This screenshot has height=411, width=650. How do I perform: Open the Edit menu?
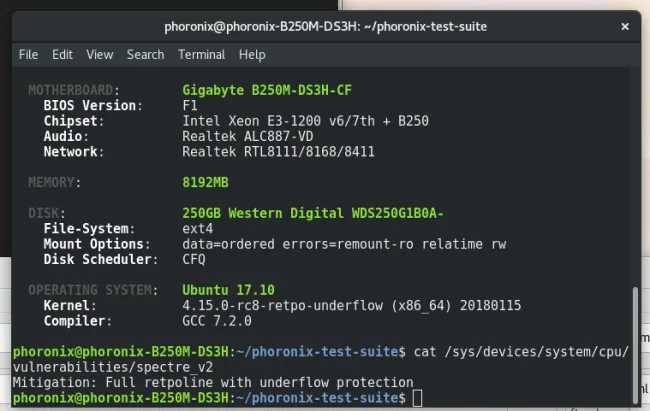(62, 55)
